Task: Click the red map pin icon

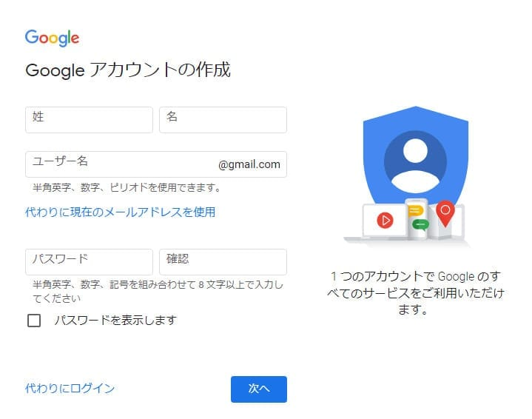Action: click(445, 212)
